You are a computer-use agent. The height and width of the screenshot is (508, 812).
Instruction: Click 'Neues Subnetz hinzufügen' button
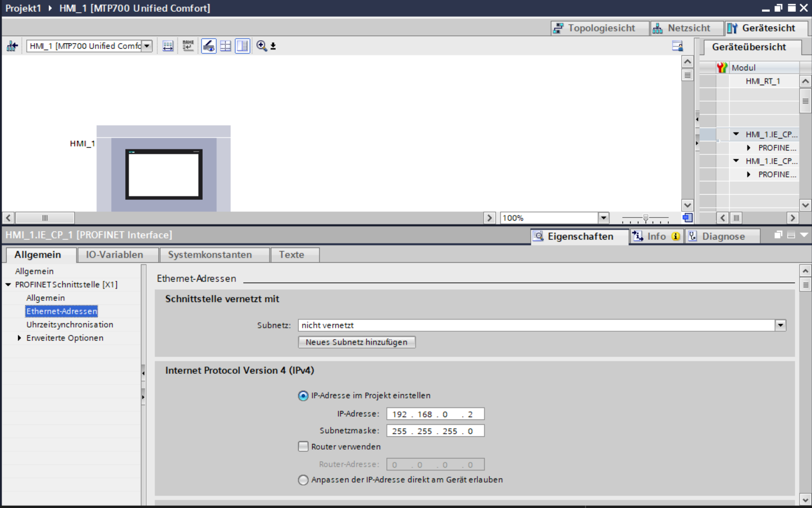point(357,342)
